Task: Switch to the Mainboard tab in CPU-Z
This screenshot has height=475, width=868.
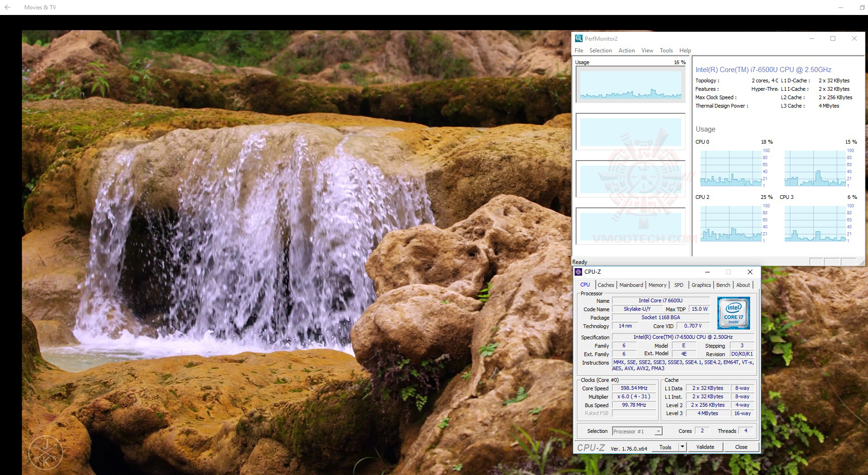Action: (631, 285)
